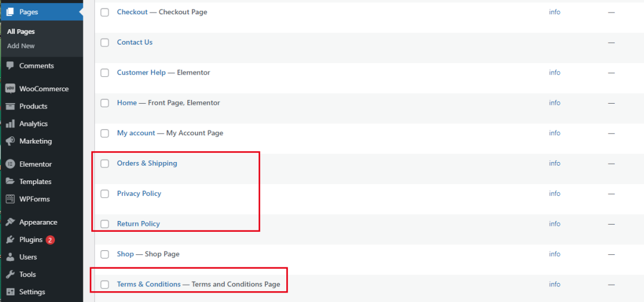This screenshot has width=644, height=302.
Task: Click the Customer Help page title
Action: click(x=141, y=73)
